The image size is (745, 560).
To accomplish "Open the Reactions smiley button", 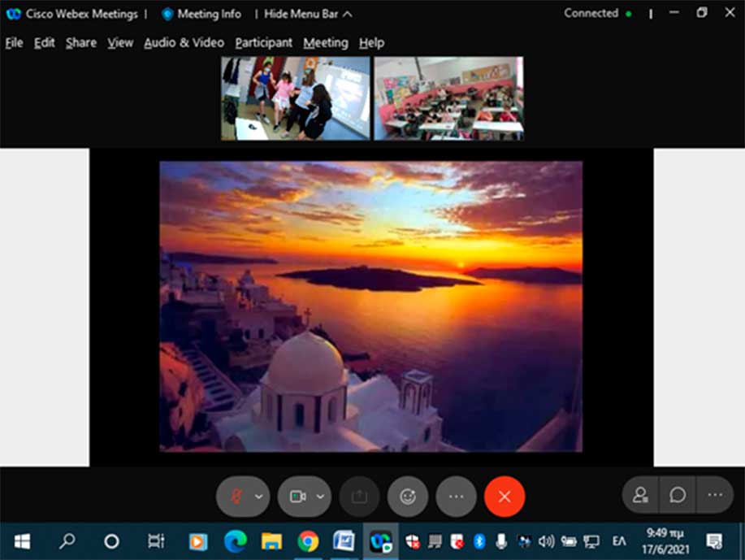I will pyautogui.click(x=408, y=497).
